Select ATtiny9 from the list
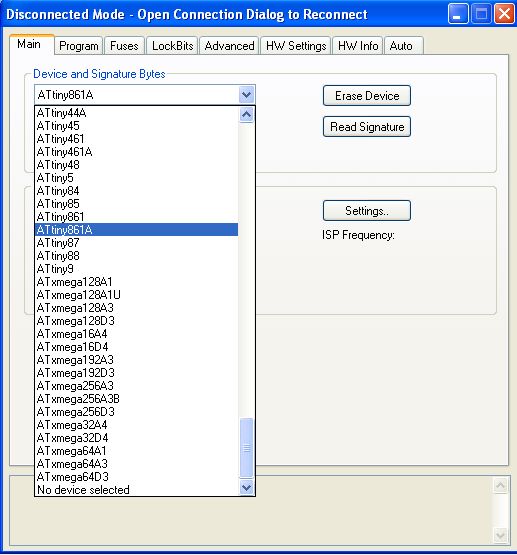Image resolution: width=517 pixels, height=555 pixels. tap(137, 269)
